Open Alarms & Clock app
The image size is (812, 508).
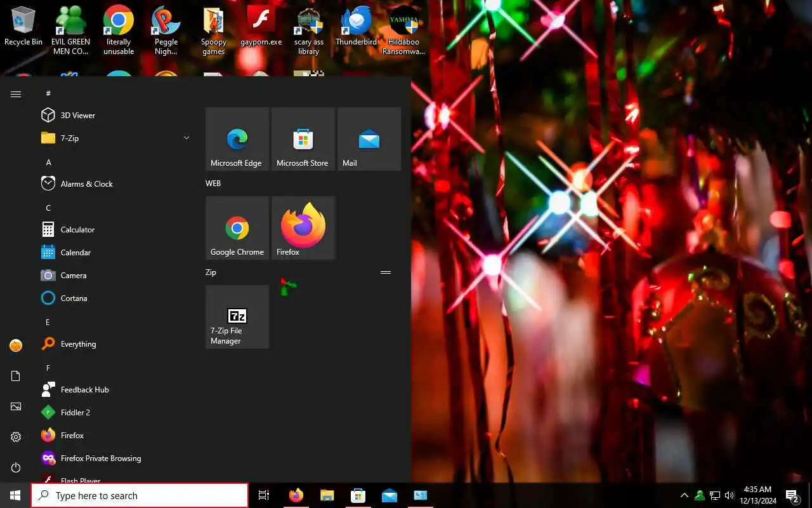(x=114, y=184)
